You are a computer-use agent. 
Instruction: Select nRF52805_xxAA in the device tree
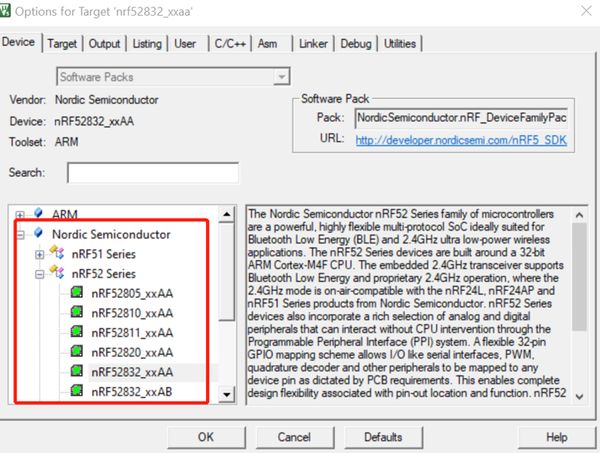tap(132, 293)
